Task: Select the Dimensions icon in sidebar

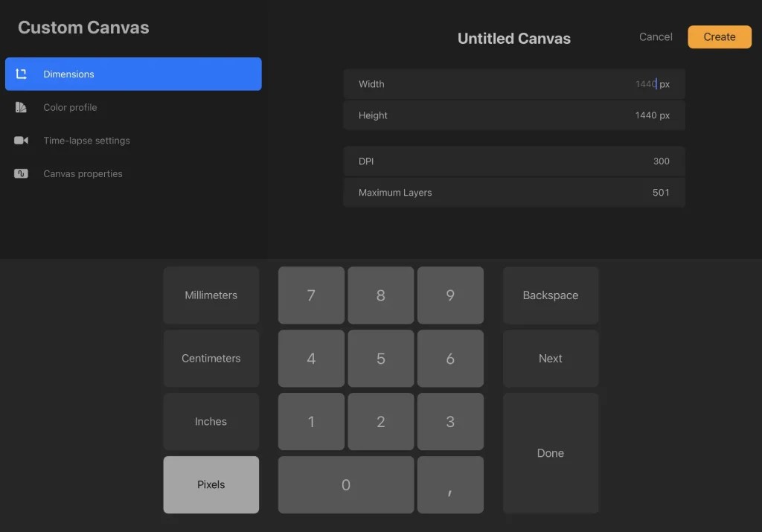Action: pos(22,74)
